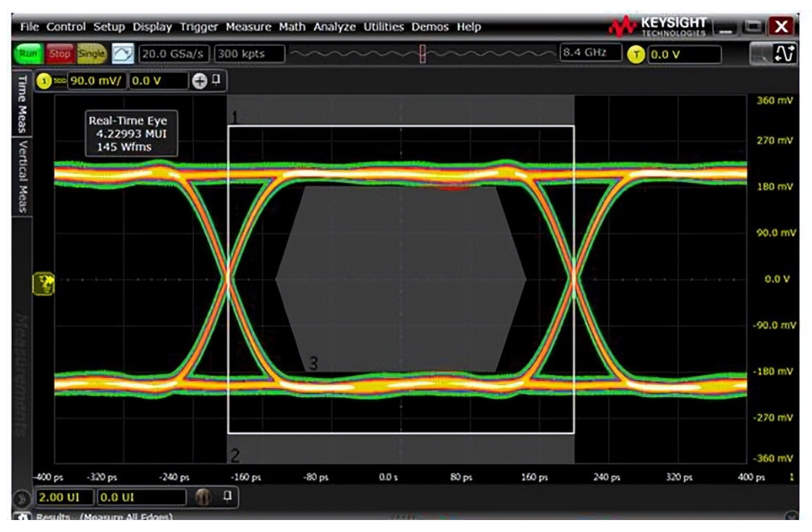Open the Measure menu
The width and height of the screenshot is (812, 532).
248,27
